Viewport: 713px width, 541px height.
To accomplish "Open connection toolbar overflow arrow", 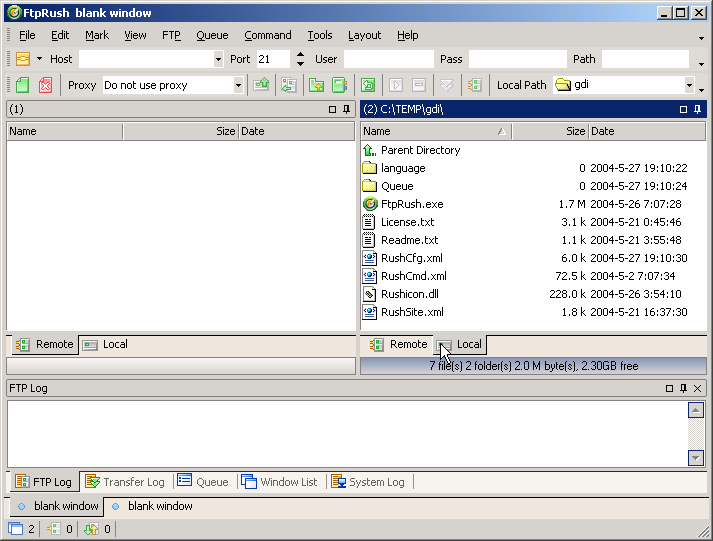I will click(x=701, y=64).
